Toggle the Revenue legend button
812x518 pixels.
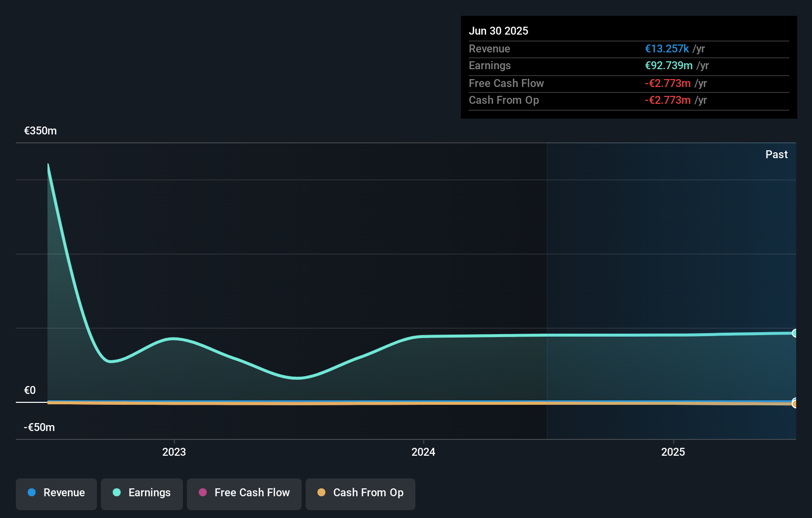[x=56, y=494]
